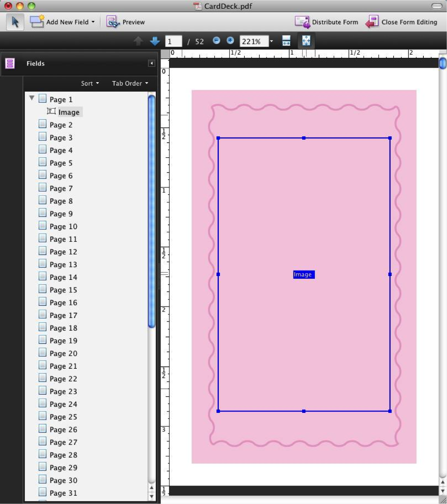Zoom in with the plus button

(x=231, y=40)
